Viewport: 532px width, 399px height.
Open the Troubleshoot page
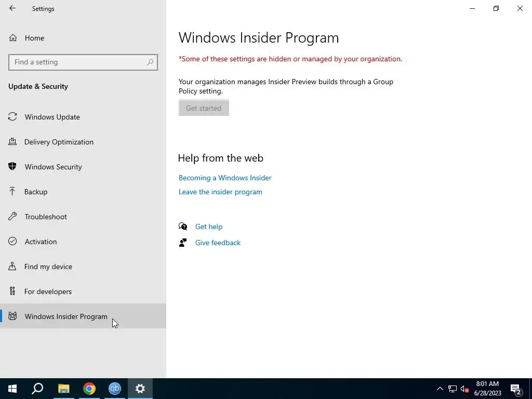pos(83,217)
